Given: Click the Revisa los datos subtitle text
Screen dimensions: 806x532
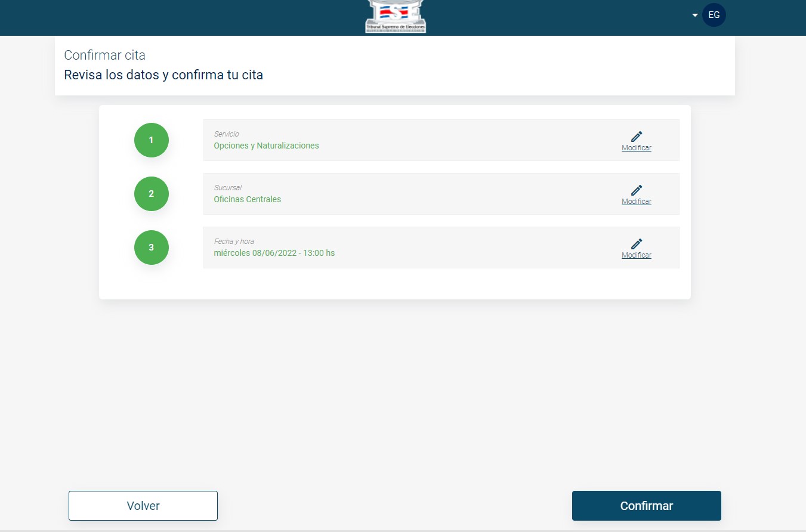Looking at the screenshot, I should (163, 75).
